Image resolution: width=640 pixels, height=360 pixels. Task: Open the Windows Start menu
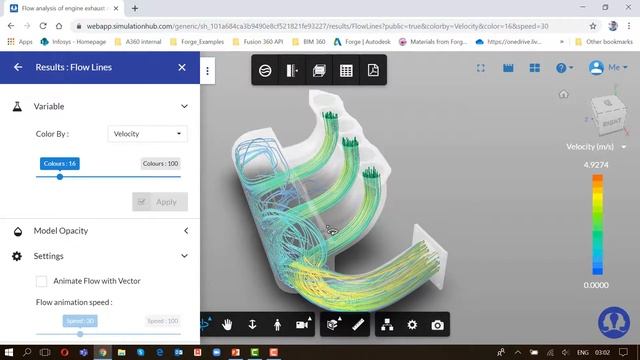(x=9, y=352)
